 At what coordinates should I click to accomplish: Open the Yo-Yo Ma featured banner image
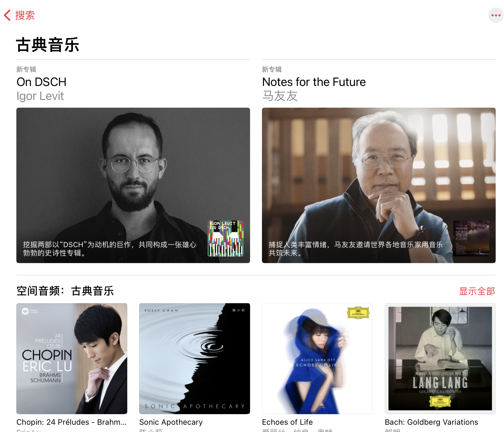(x=379, y=185)
